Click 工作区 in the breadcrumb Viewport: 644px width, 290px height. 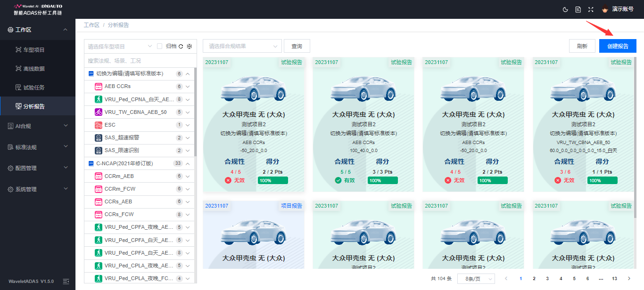coord(91,25)
